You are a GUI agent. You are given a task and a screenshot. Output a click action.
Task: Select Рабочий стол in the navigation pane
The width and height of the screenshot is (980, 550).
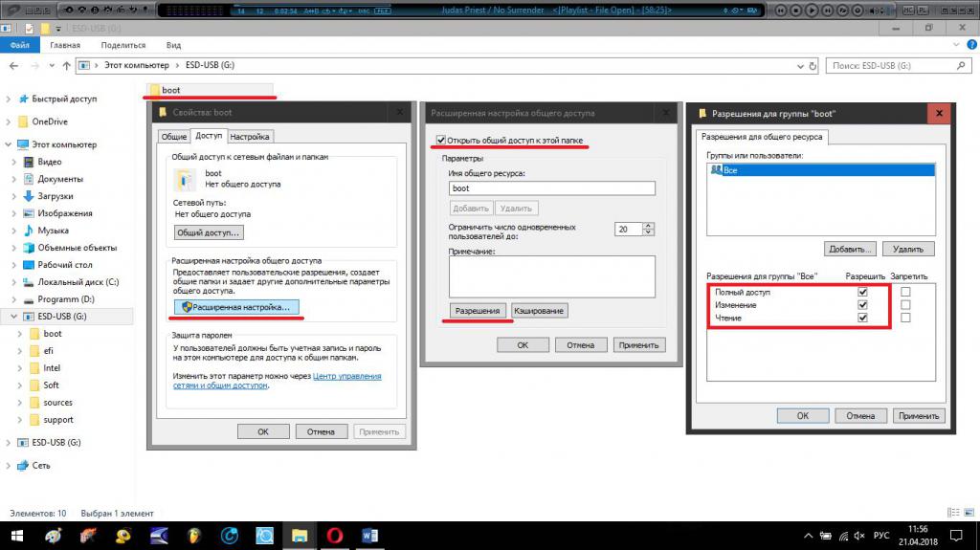(65, 264)
